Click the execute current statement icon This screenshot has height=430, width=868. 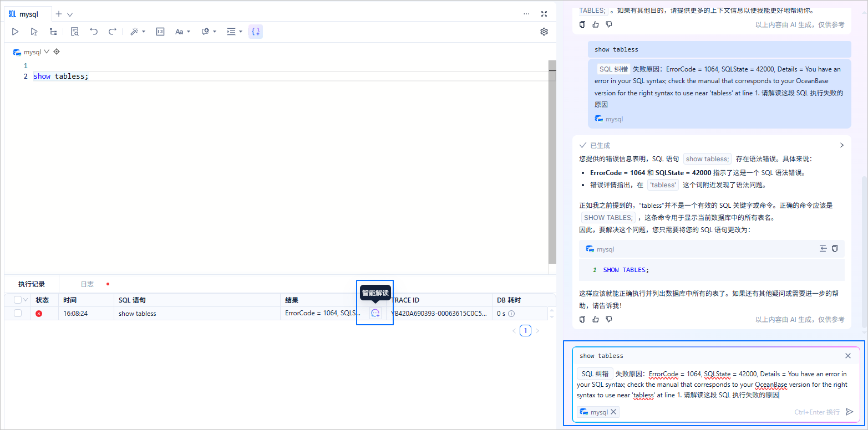34,32
